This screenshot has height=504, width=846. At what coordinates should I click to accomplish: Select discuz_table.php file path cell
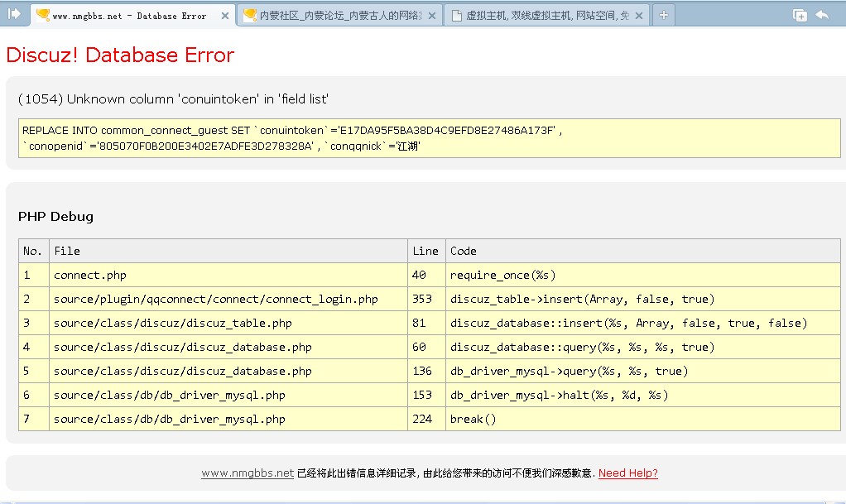click(x=228, y=324)
